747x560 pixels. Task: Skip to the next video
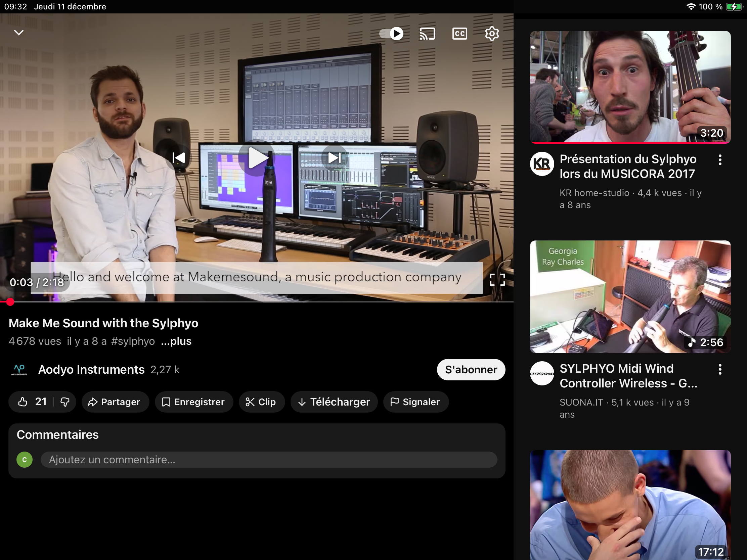point(334,158)
